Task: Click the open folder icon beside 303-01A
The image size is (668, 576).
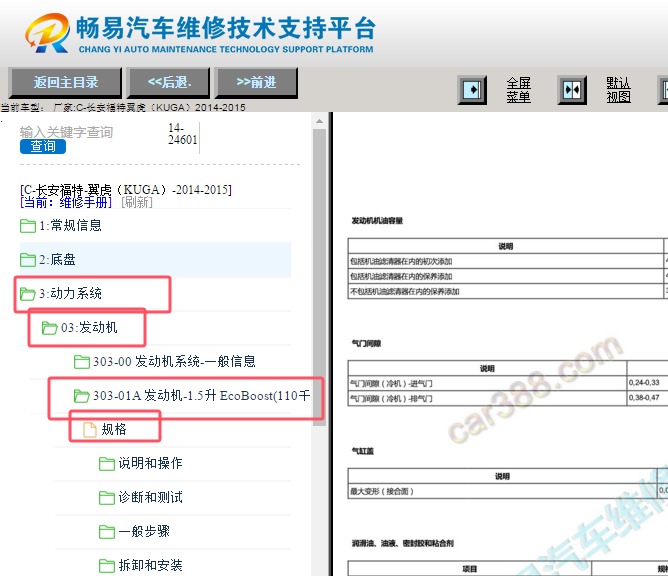Action: pyautogui.click(x=82, y=396)
